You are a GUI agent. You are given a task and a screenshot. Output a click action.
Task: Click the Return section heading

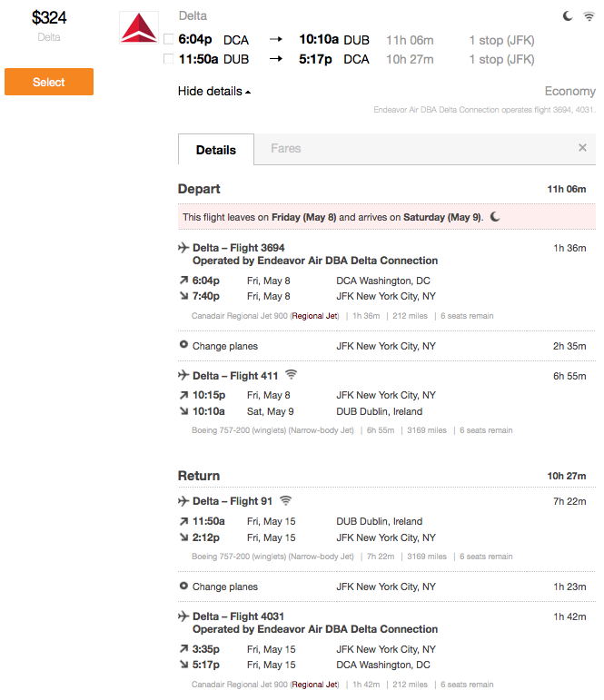tap(199, 476)
